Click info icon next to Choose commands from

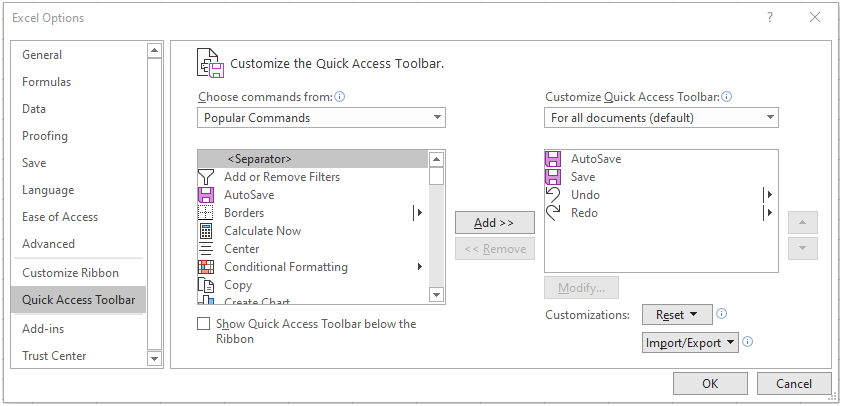tap(339, 97)
